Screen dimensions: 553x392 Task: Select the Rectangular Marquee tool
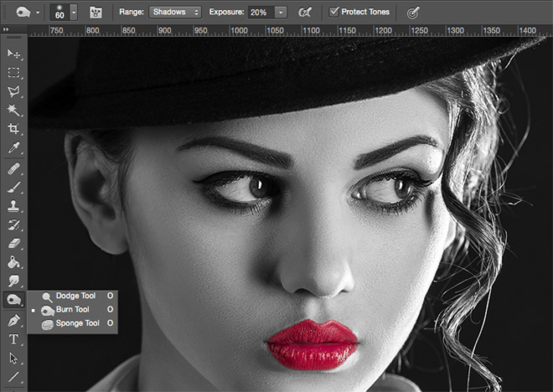pyautogui.click(x=13, y=73)
